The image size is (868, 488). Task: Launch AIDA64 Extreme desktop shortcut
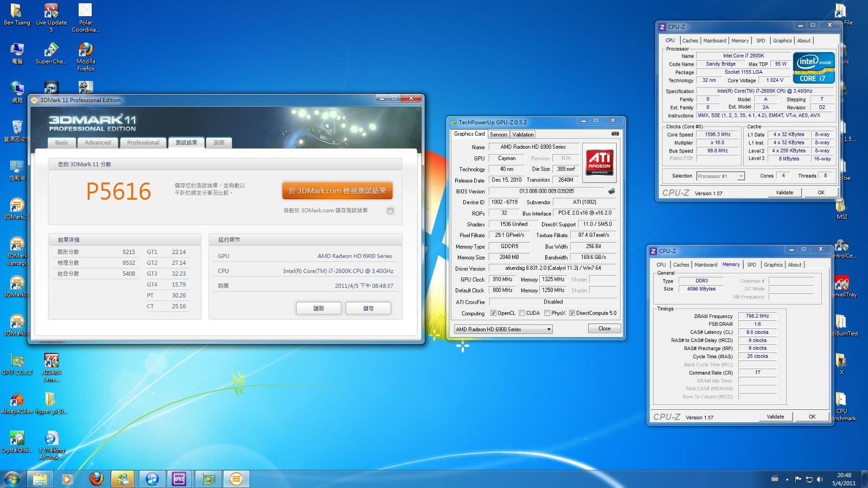pyautogui.click(x=51, y=367)
